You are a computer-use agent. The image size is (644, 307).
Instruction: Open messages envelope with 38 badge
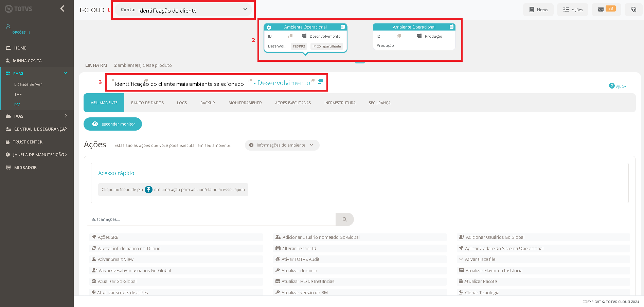606,9
